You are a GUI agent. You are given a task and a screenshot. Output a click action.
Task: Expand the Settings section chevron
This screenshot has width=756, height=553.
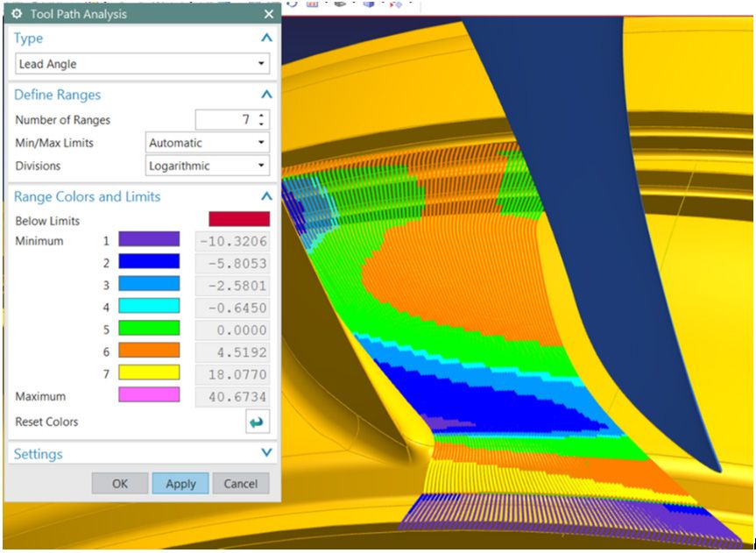tap(266, 452)
